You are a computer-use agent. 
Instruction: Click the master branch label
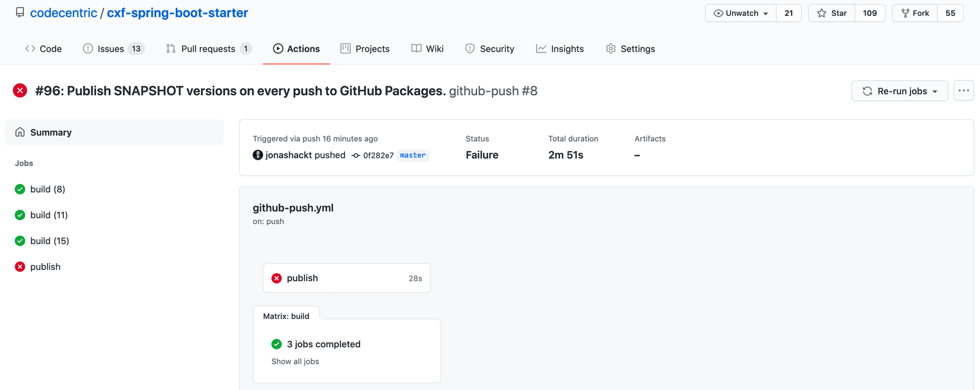point(412,155)
